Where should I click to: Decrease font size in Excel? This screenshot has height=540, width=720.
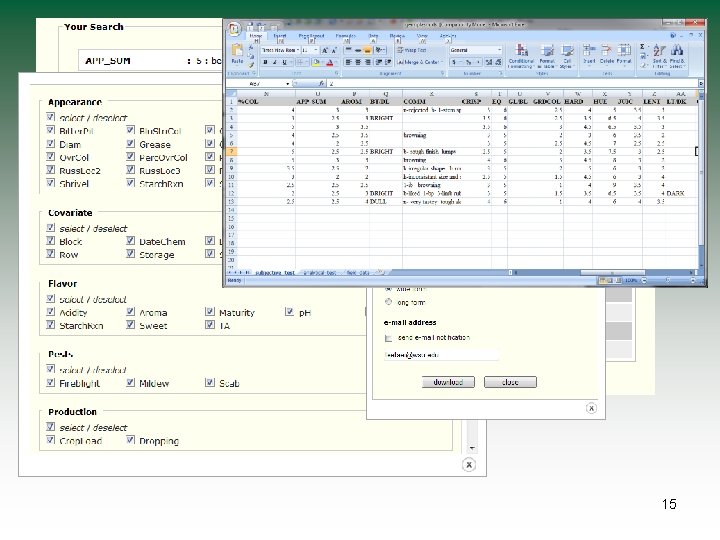tap(334, 51)
